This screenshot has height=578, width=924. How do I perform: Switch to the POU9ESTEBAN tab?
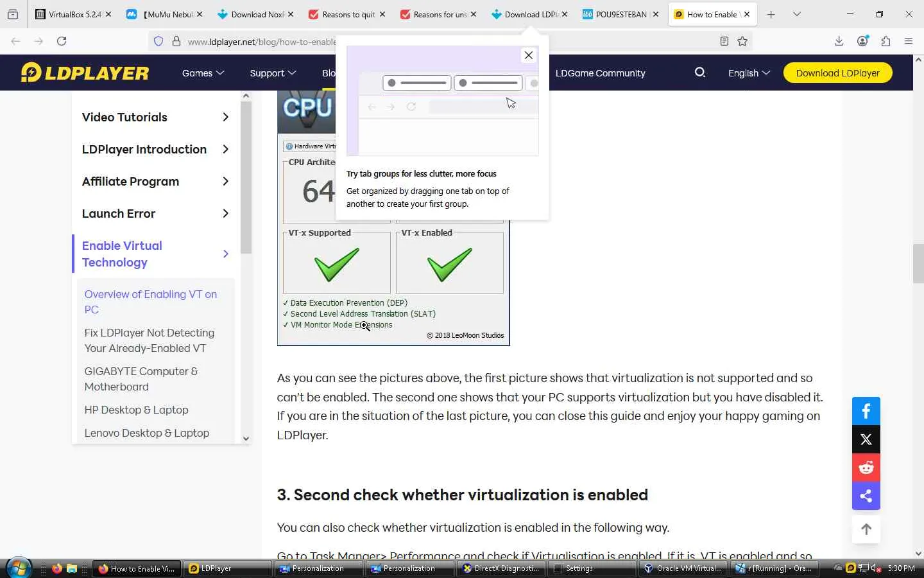click(620, 14)
